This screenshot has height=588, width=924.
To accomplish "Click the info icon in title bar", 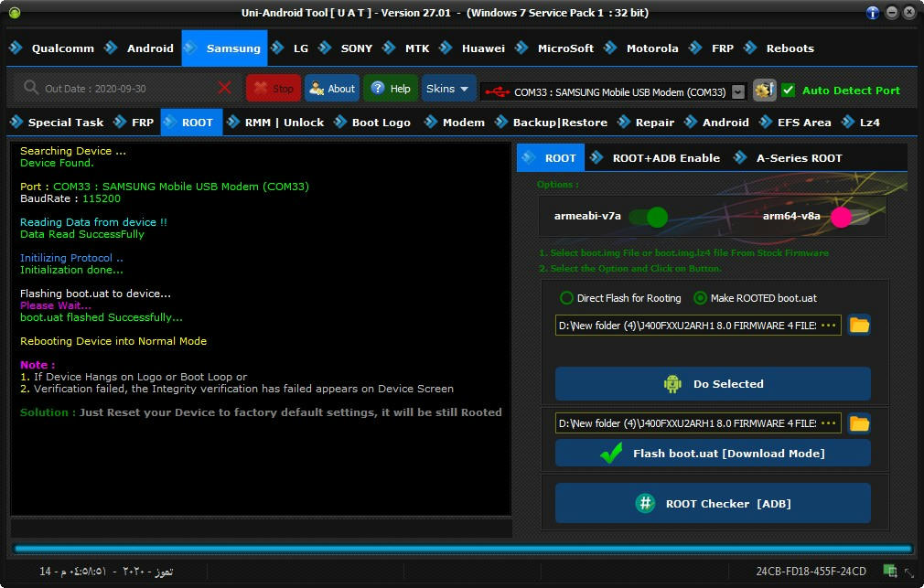I will pos(873,13).
